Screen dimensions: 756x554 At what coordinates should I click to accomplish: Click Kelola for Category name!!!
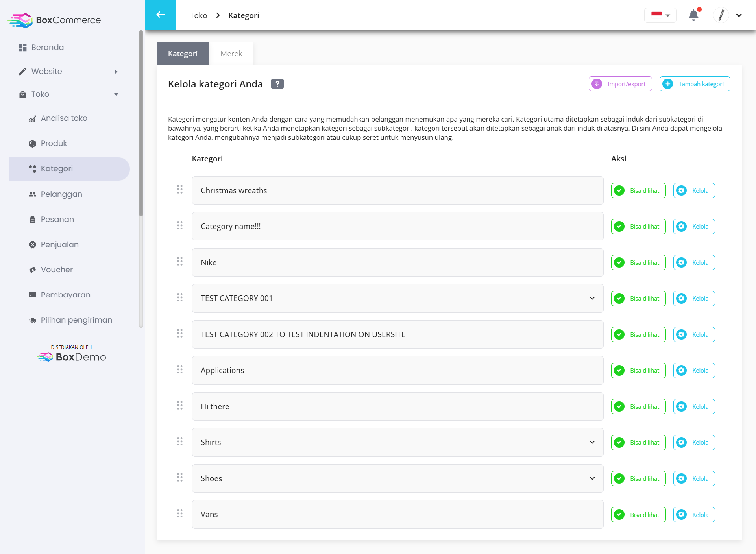[x=694, y=226]
